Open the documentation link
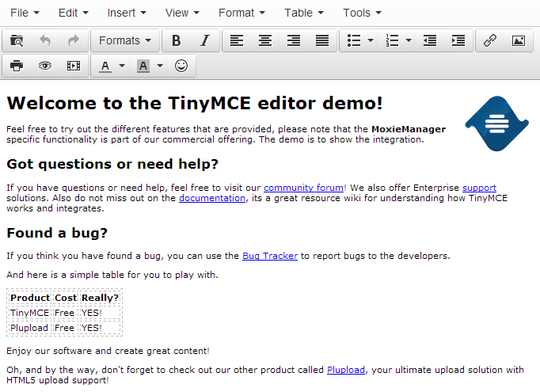Screen dimensions: 540x392 [212, 198]
